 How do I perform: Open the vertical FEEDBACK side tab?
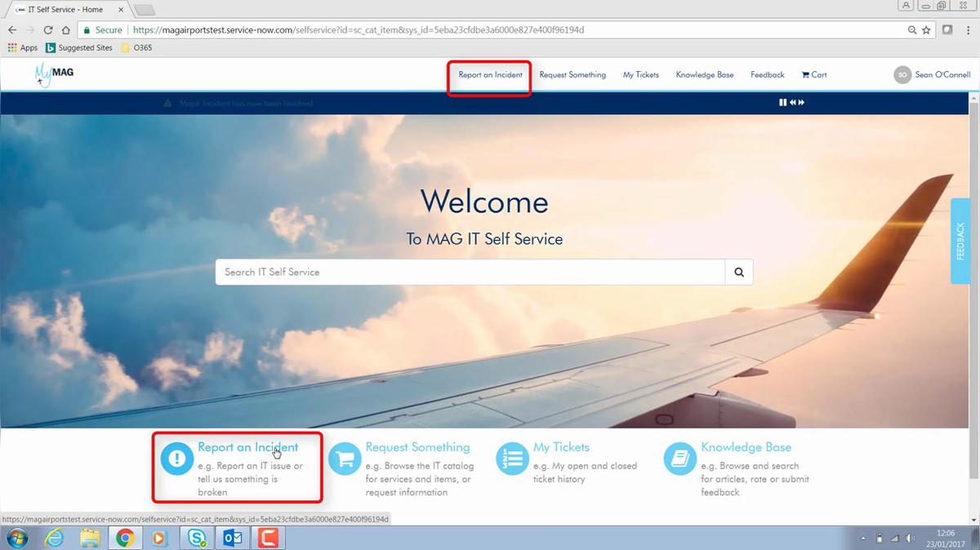960,242
